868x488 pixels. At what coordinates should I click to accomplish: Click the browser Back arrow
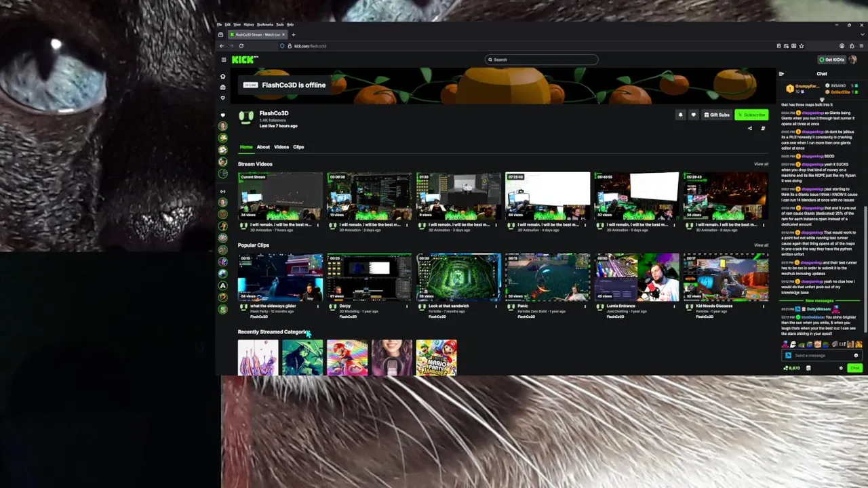pyautogui.click(x=222, y=46)
